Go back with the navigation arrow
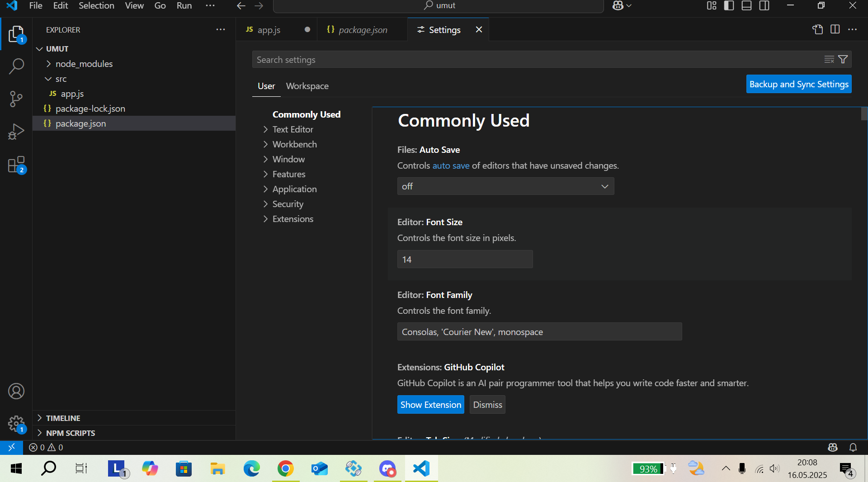The image size is (868, 482). tap(241, 6)
